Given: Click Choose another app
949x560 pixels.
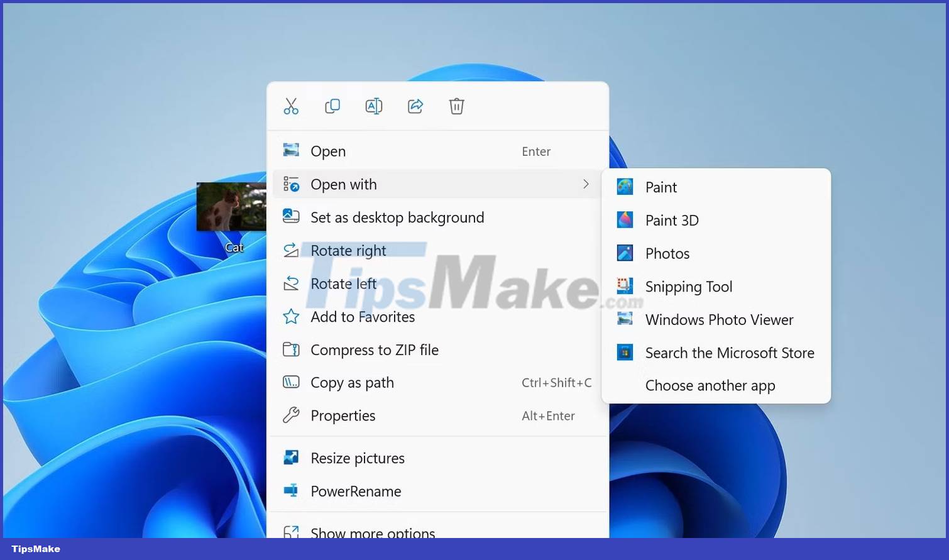Looking at the screenshot, I should [710, 386].
